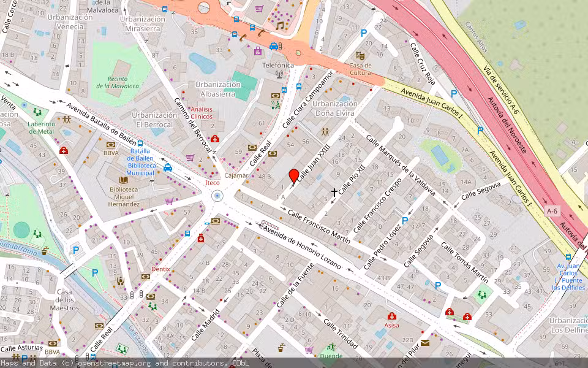Click the Calle Cruz Roja label

click(x=423, y=63)
